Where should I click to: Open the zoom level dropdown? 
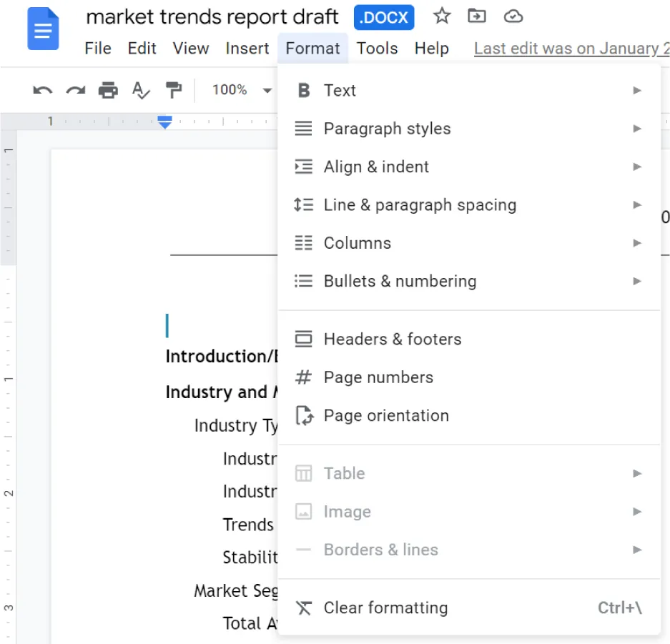pyautogui.click(x=240, y=90)
